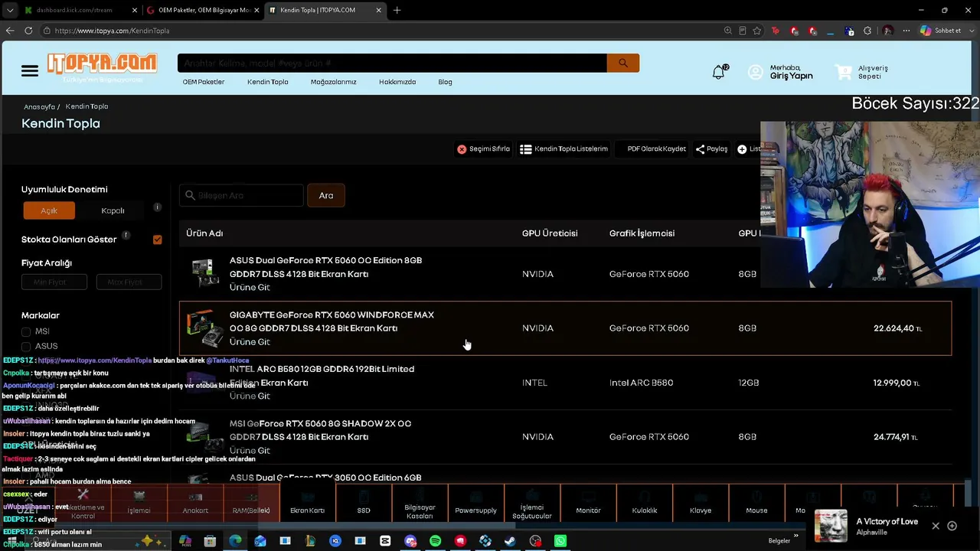The image size is (980, 551).
Task: Check the MSI brand filter
Action: pyautogui.click(x=26, y=331)
